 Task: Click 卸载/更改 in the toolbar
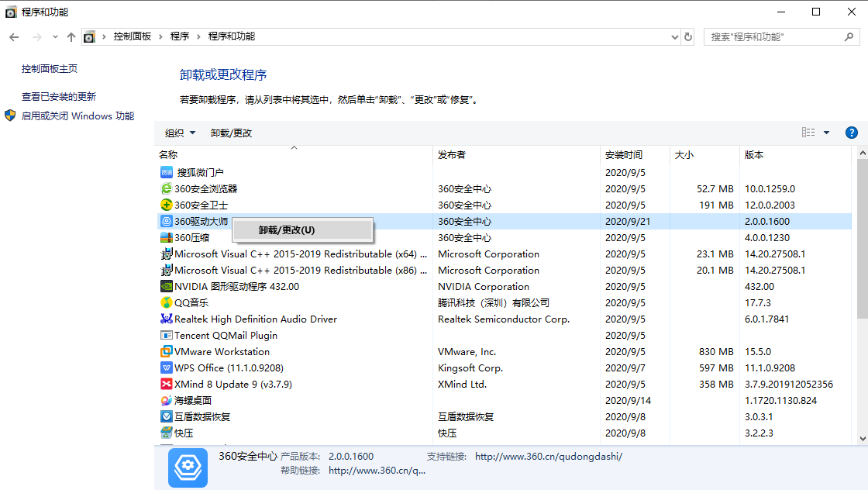tap(232, 133)
